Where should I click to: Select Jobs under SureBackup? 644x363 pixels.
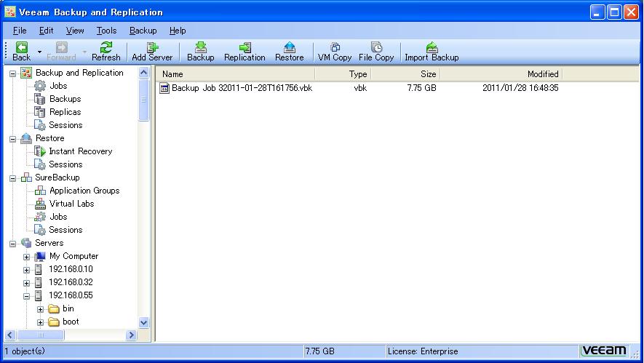coord(58,217)
